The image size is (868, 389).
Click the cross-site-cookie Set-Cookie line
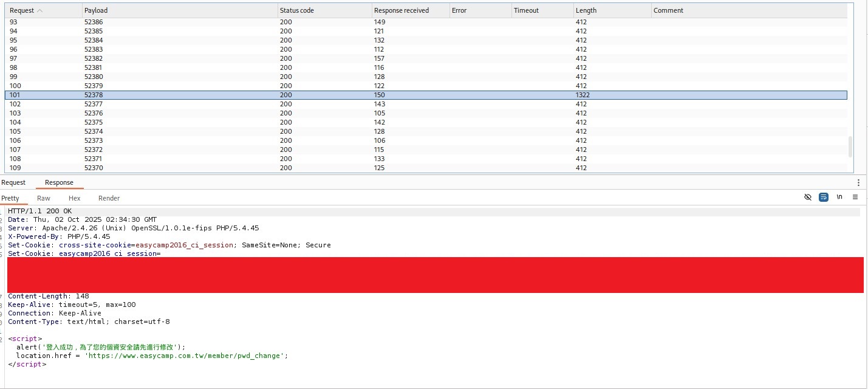click(169, 245)
